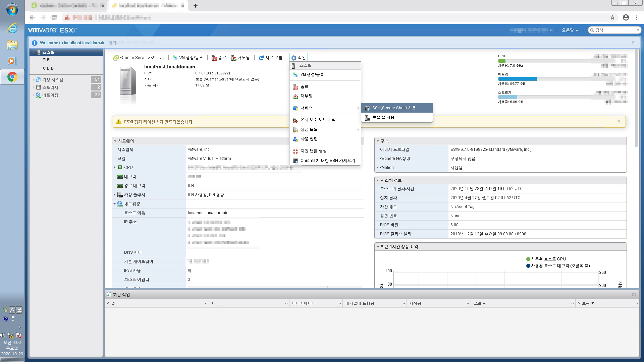Click vCenter Server 가져오기 toolbar button
644x362 pixels.
pyautogui.click(x=139, y=58)
